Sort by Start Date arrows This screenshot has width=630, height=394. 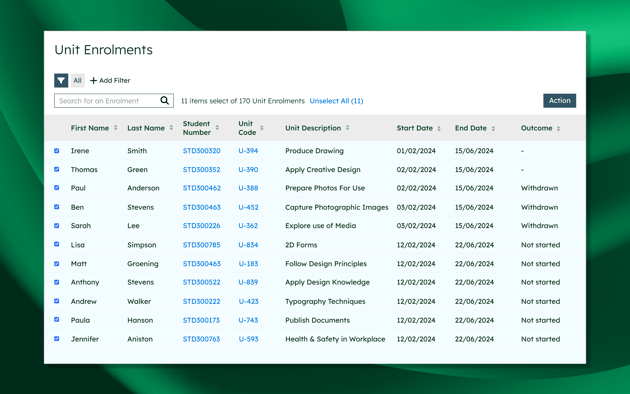click(x=439, y=128)
